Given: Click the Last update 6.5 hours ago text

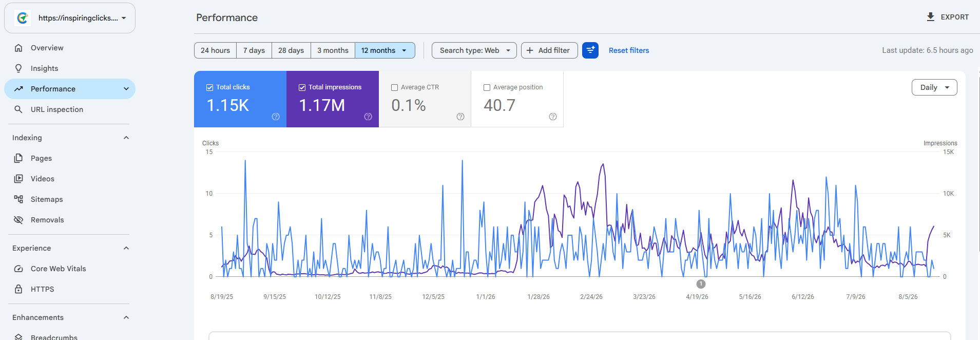Looking at the screenshot, I should point(928,50).
